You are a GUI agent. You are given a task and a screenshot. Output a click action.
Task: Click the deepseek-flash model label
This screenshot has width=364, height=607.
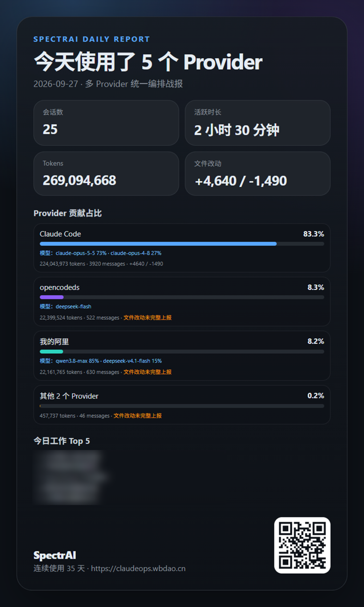pos(73,307)
